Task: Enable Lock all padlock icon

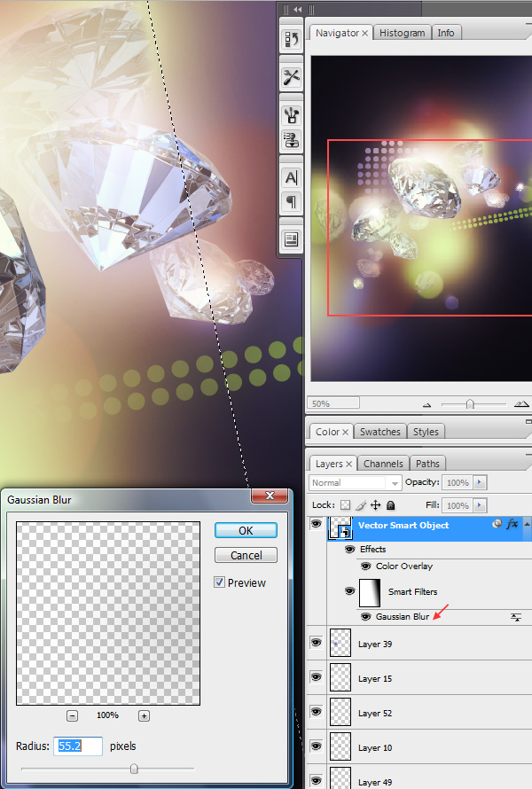Action: click(x=390, y=504)
